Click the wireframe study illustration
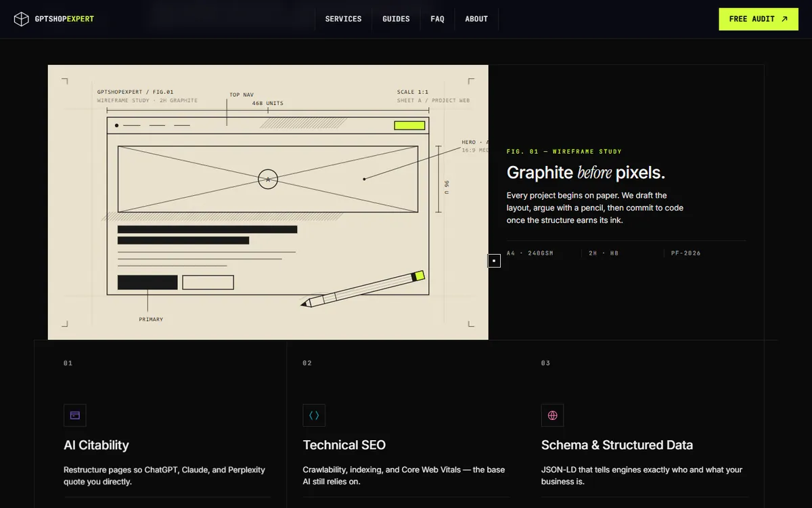Viewport: 812px width, 508px height. coord(268,202)
